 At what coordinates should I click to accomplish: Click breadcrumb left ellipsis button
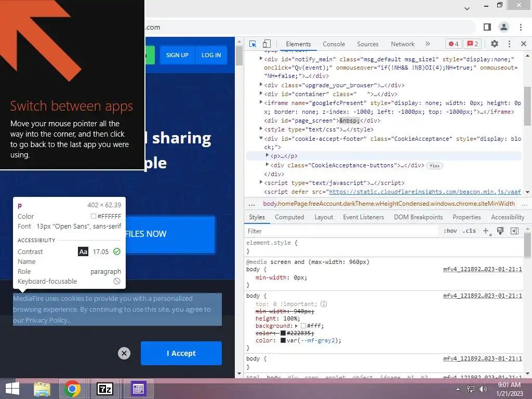(252, 204)
